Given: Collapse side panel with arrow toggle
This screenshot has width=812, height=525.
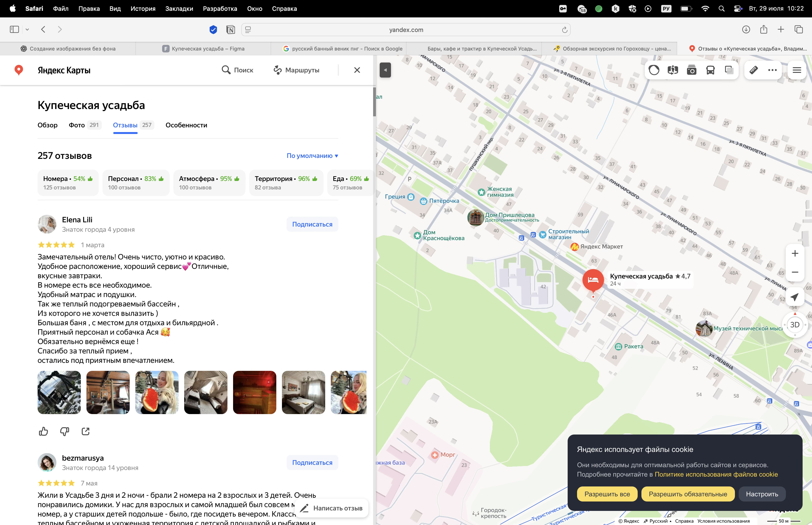Looking at the screenshot, I should (x=385, y=70).
